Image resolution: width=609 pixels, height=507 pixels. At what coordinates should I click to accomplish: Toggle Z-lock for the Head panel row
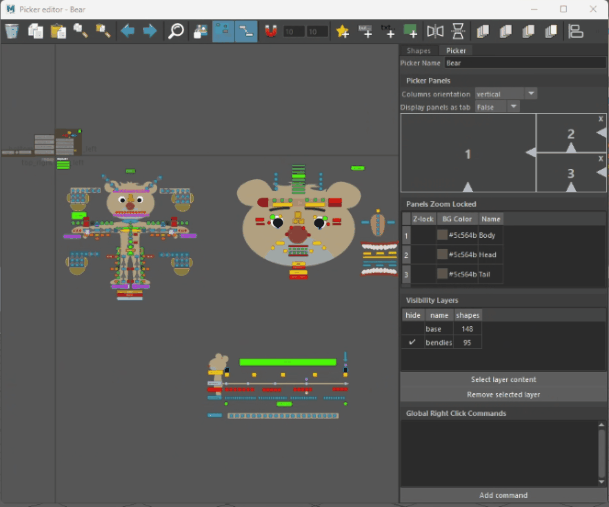coord(423,255)
